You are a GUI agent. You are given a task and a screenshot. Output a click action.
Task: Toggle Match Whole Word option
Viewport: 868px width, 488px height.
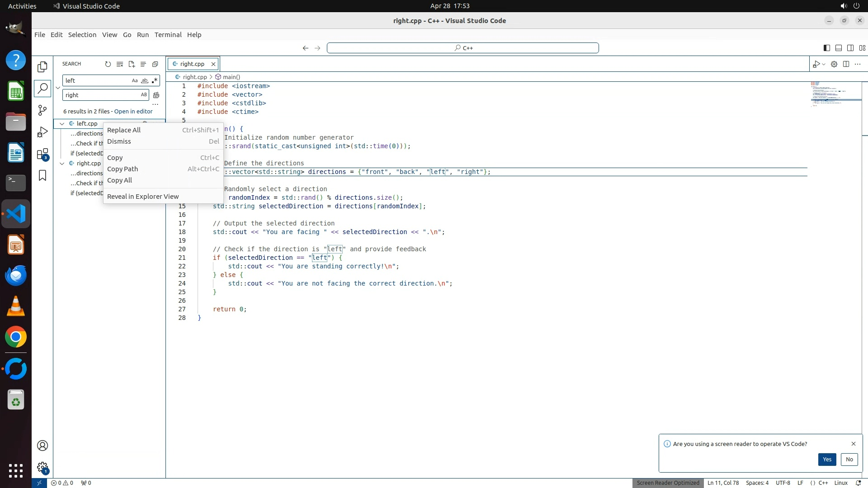145,80
